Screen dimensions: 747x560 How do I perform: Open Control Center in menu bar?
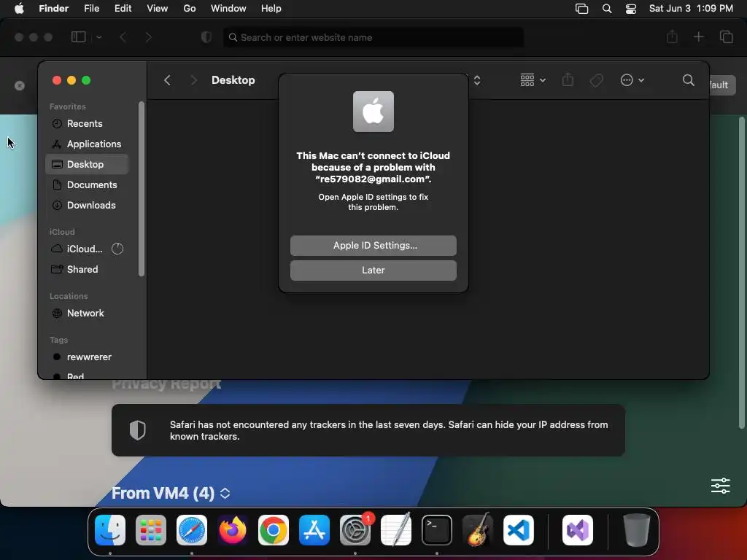pos(631,8)
